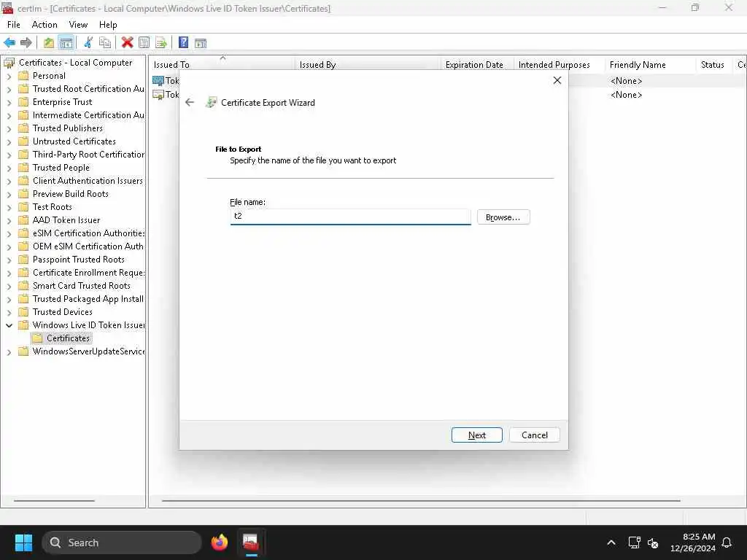Screen dimensions: 747x560
Task: Open the notifications bell icon
Action: click(x=727, y=542)
